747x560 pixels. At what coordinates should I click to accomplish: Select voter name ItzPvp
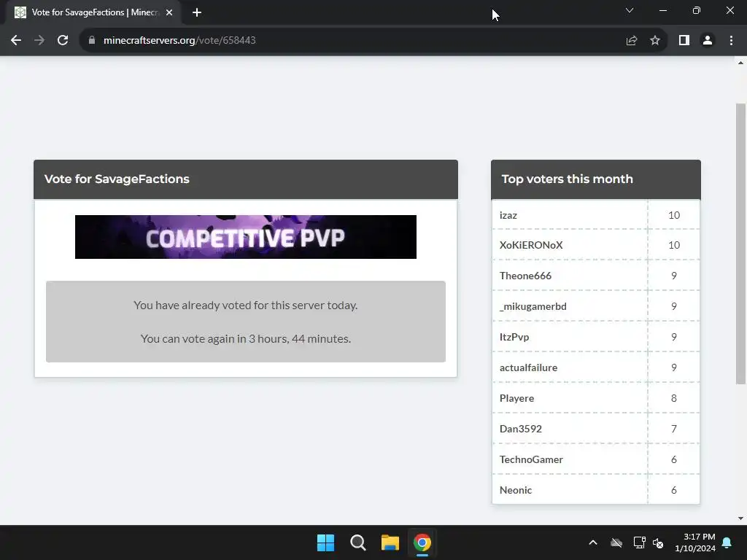click(514, 337)
